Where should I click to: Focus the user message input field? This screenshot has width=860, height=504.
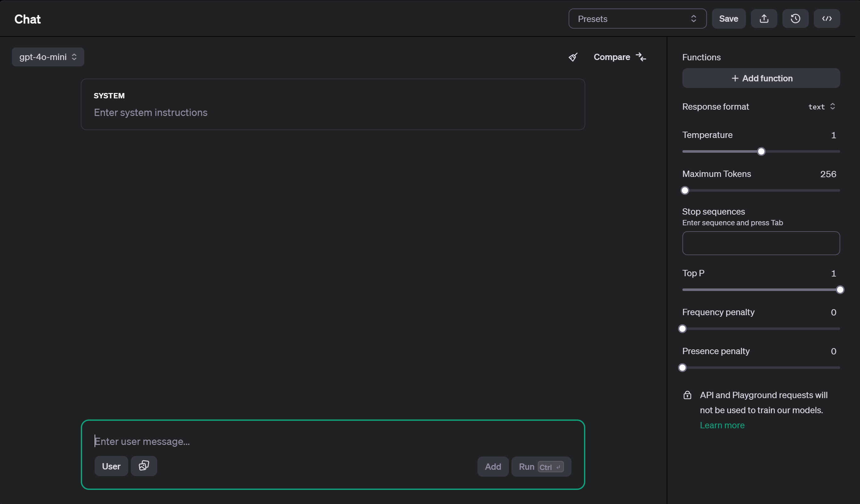click(x=333, y=441)
